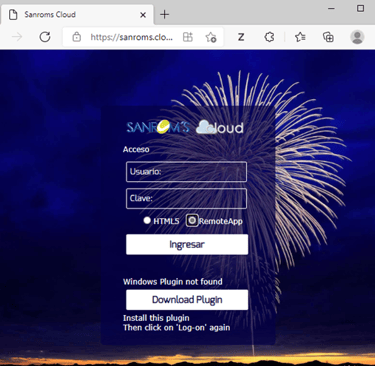The height and width of the screenshot is (366, 375).
Task: Select the RemoteApp radio option
Action: [192, 220]
